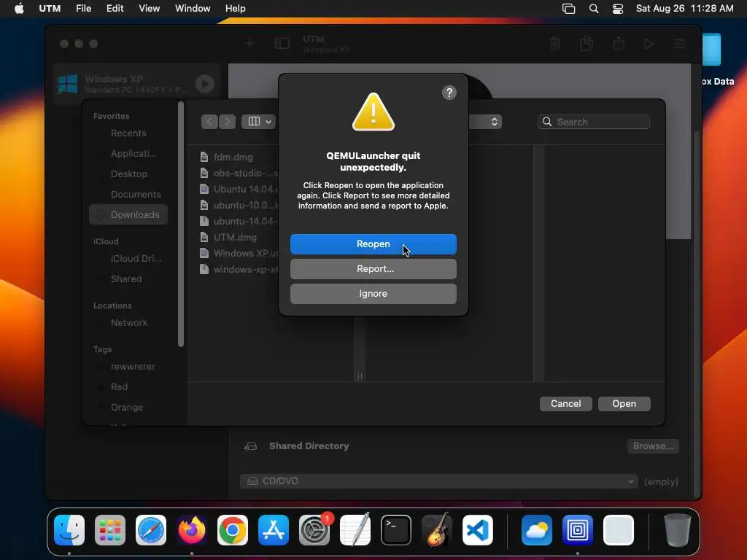
Task: Select Applications in the sidebar
Action: click(128, 153)
